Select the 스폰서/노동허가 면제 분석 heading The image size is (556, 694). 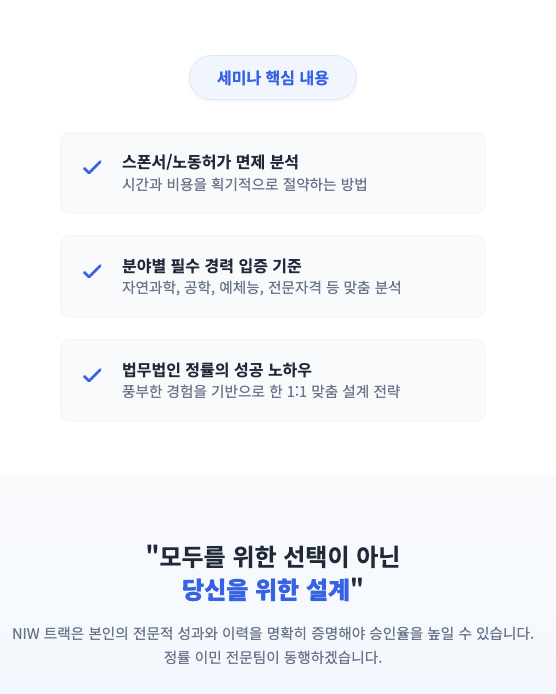[210, 162]
